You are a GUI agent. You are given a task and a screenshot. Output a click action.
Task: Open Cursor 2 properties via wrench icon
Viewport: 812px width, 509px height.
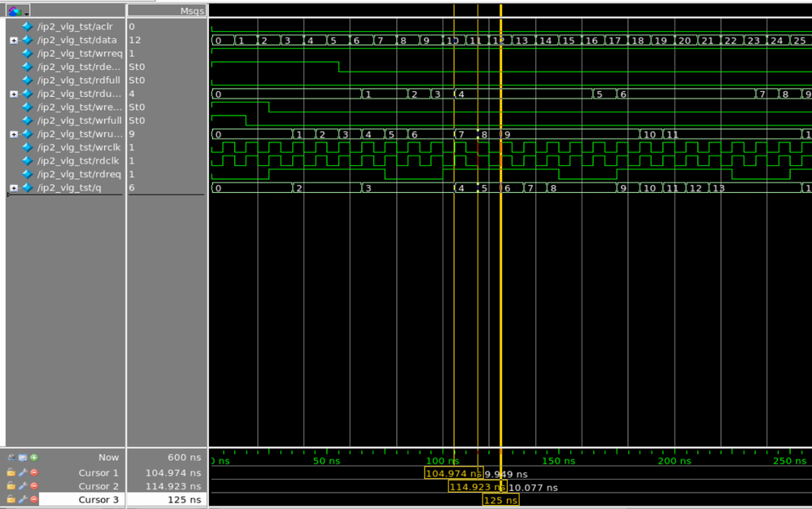pos(23,486)
